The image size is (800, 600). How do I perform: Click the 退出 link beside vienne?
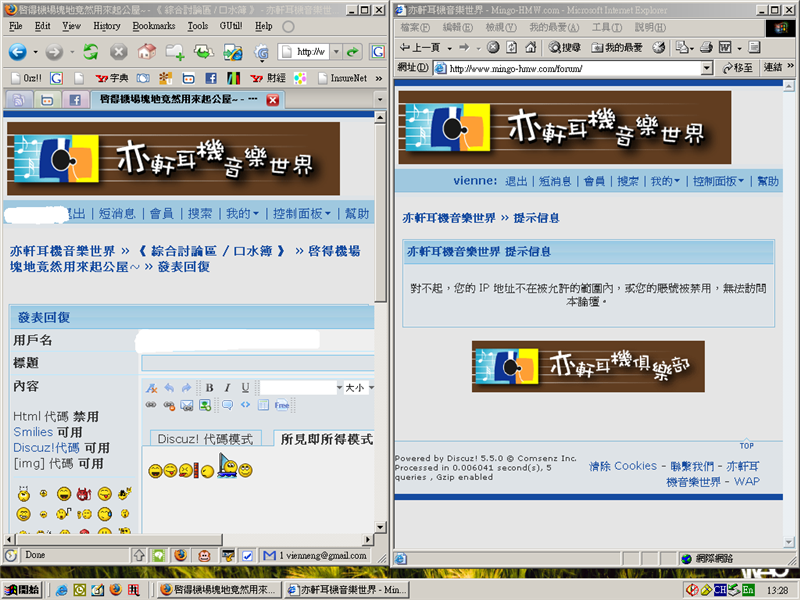click(x=516, y=181)
